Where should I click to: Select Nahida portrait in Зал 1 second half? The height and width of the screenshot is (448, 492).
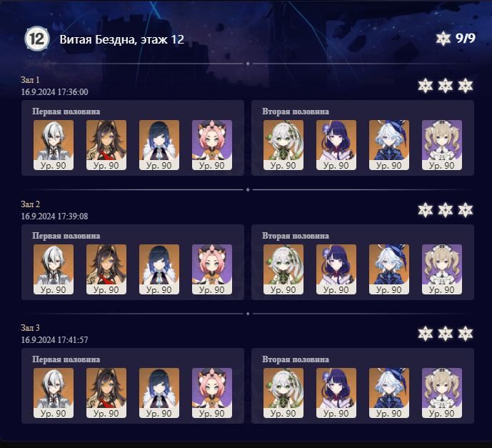pos(283,145)
